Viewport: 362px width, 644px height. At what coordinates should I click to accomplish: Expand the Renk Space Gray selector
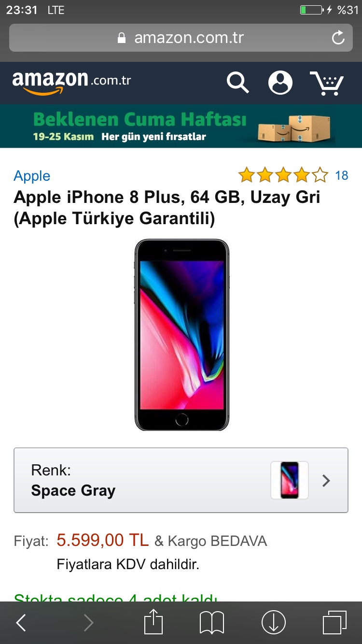click(181, 480)
